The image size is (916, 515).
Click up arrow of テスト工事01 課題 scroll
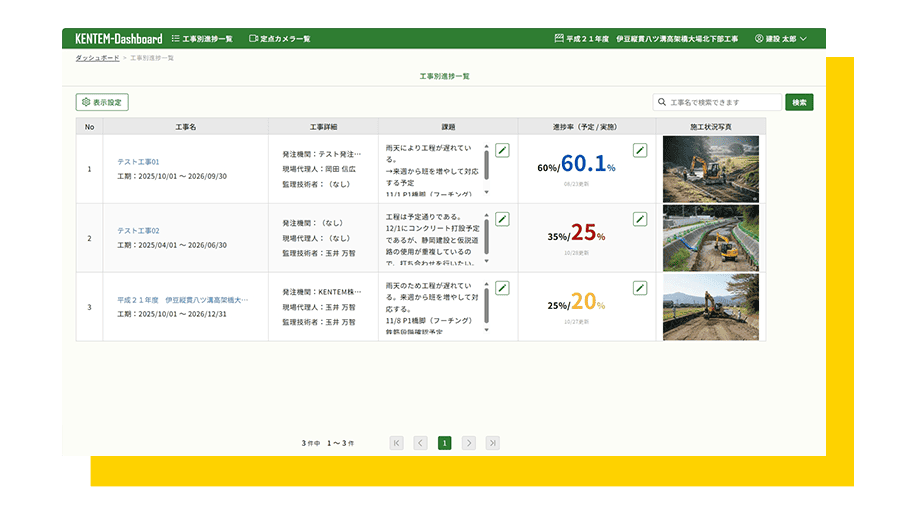487,147
